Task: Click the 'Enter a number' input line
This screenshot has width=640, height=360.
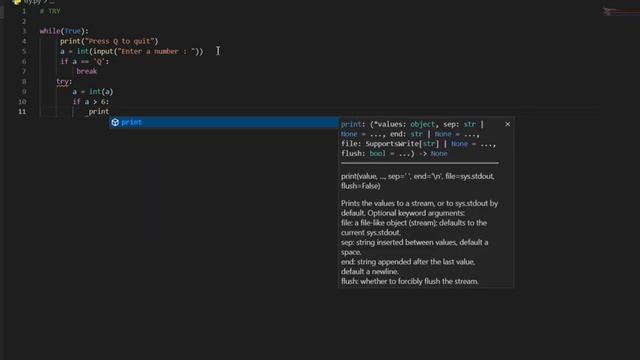Action: [131, 51]
